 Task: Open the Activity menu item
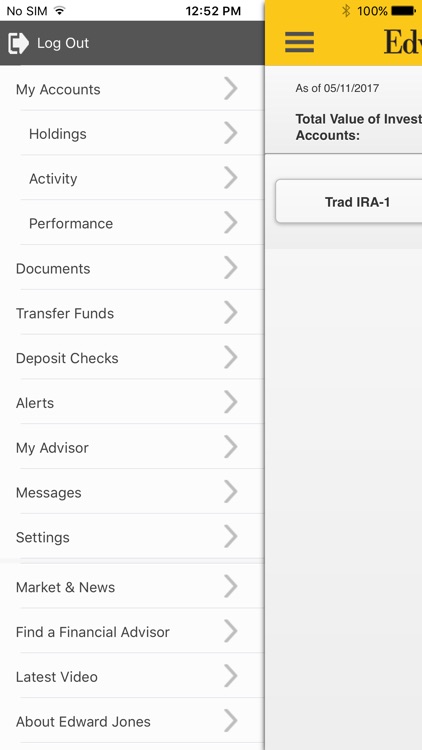point(132,178)
